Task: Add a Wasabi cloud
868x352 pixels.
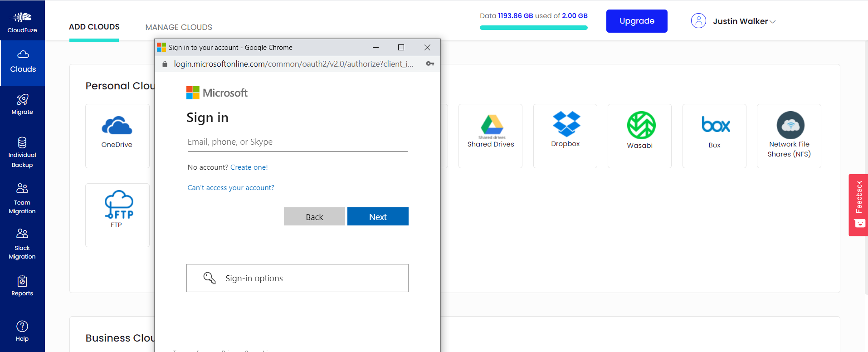Action: 639,136
